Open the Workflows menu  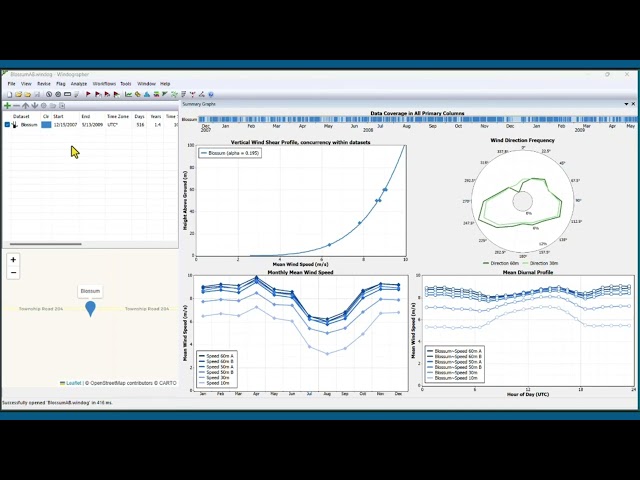104,84
